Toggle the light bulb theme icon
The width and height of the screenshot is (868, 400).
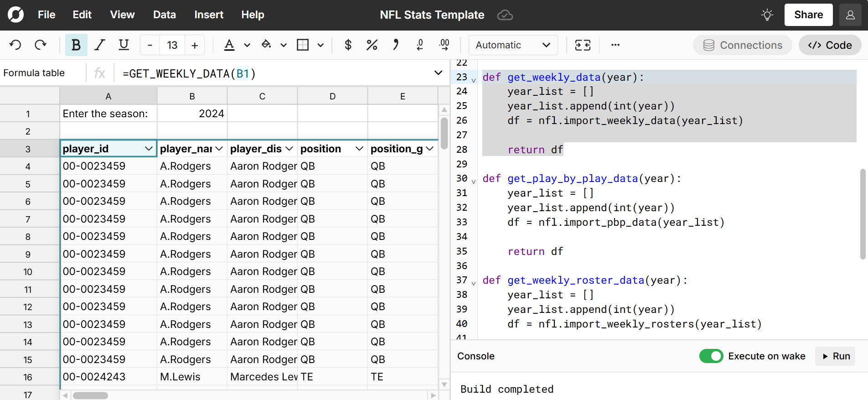(x=767, y=15)
